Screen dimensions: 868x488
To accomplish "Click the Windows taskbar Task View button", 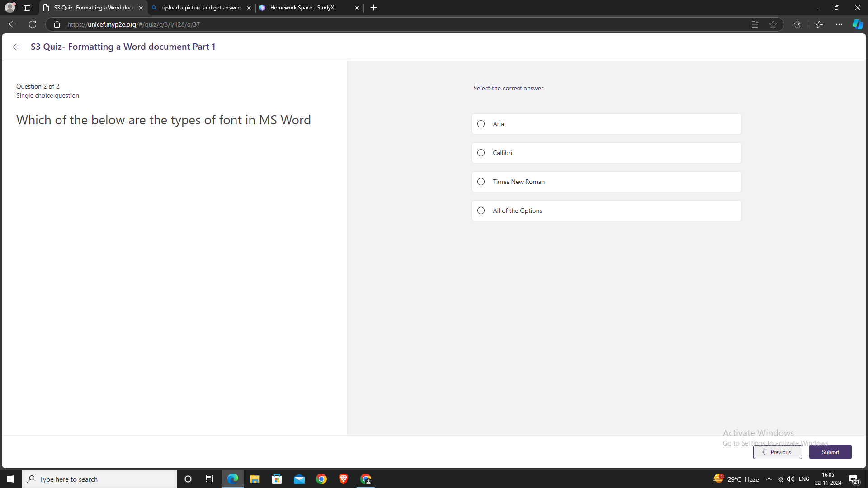I will [209, 479].
